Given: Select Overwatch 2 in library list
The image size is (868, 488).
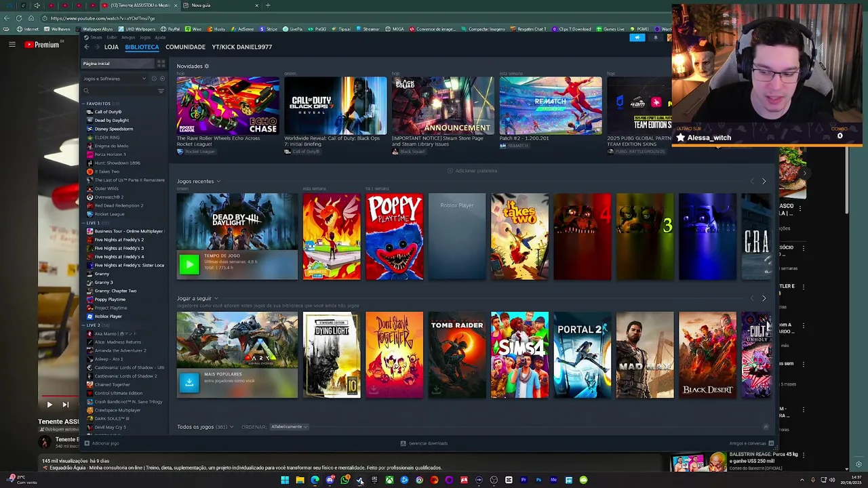Looking at the screenshot, I should [x=108, y=197].
